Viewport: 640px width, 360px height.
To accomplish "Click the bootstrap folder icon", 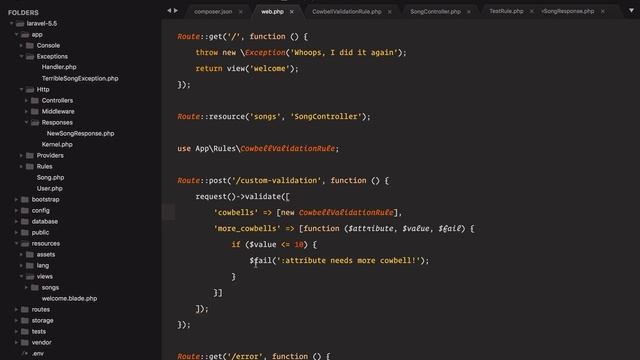I will (x=25, y=200).
